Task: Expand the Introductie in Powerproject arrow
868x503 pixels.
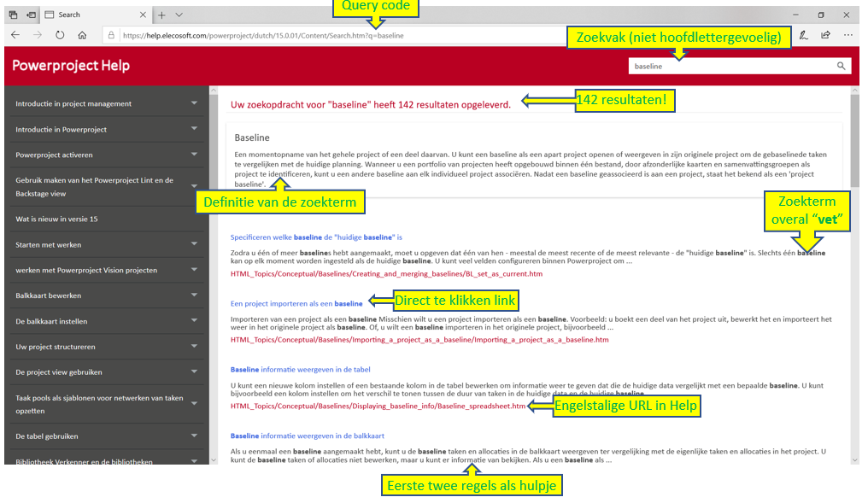Action: tap(194, 128)
